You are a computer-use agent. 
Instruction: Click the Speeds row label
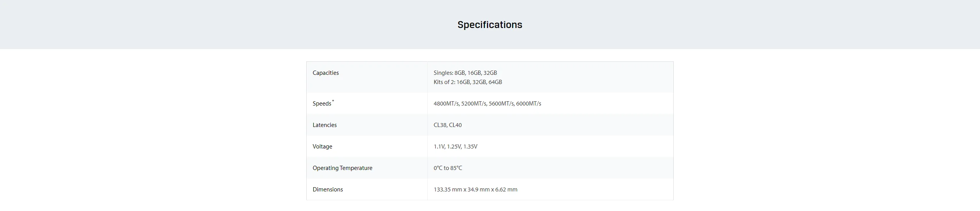(x=322, y=104)
